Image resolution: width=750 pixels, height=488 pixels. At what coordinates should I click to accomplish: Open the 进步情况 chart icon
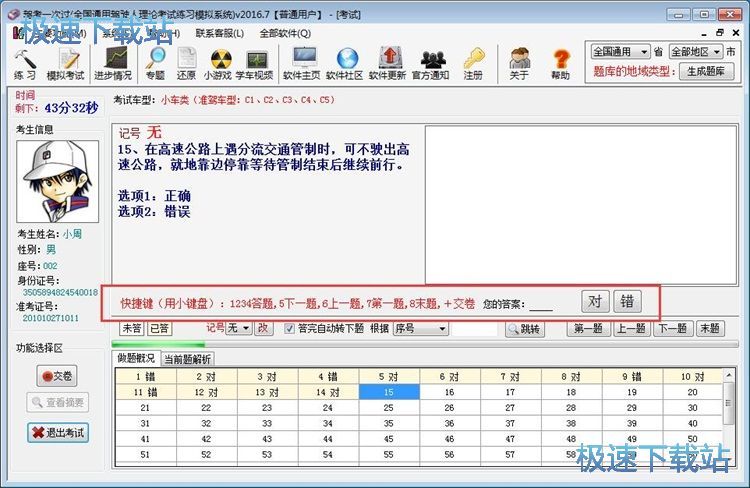coord(110,63)
